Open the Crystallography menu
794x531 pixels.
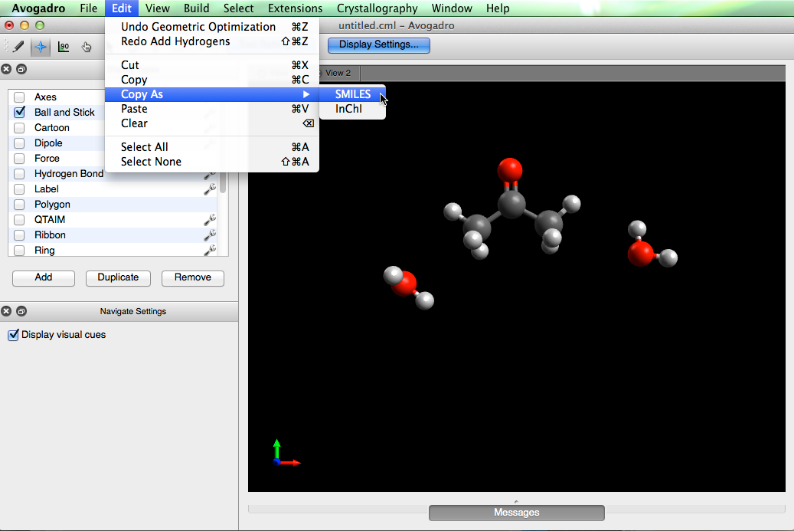point(377,8)
